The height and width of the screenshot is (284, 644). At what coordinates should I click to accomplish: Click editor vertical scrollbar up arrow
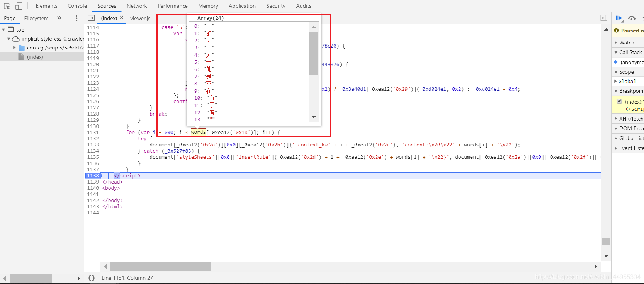pos(606,30)
